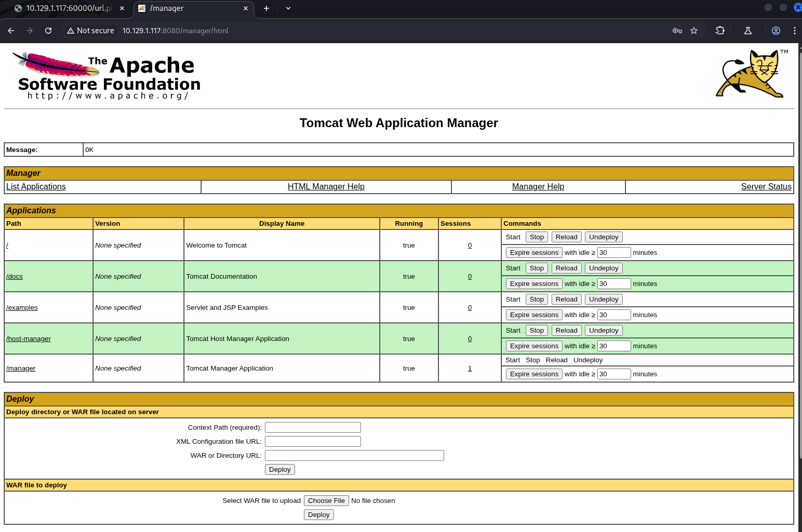Click Expire sessions for the /manager app
The width and height of the screenshot is (802, 532).
tap(534, 374)
